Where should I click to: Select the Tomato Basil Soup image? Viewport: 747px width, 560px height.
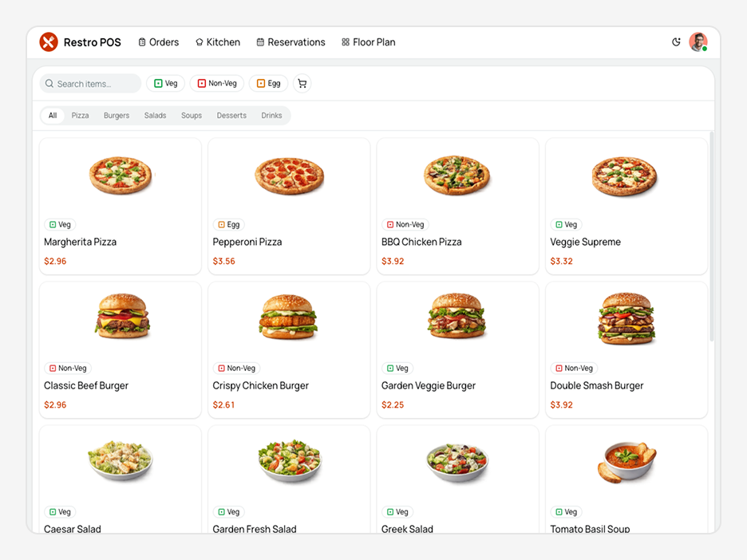pyautogui.click(x=627, y=462)
